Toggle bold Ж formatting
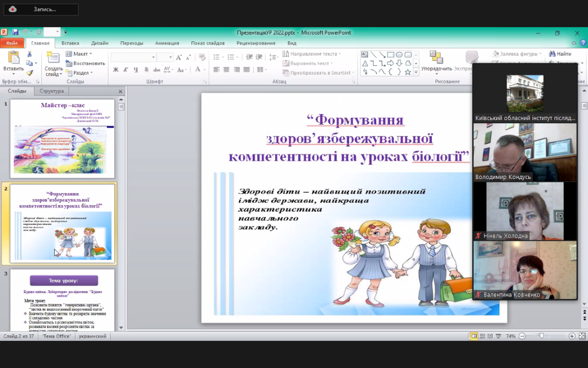This screenshot has height=368, width=588. coord(116,70)
